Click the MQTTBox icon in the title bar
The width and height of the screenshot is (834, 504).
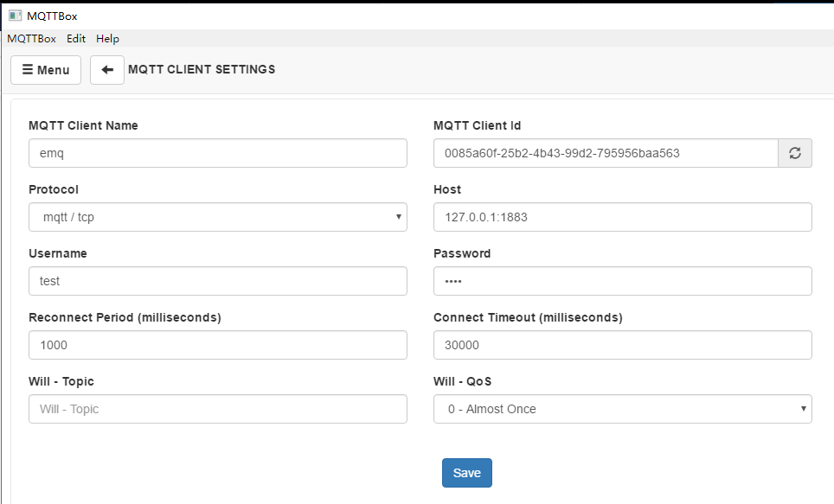15,15
